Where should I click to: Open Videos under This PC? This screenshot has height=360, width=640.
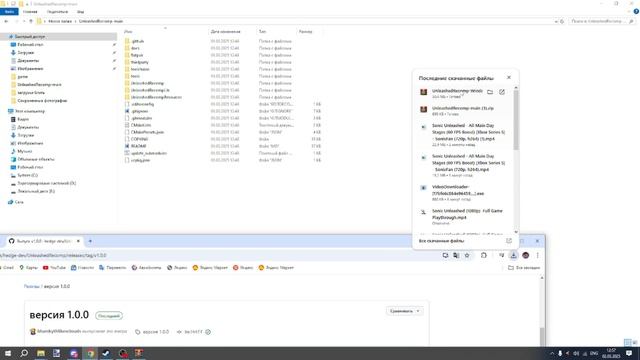coord(23,119)
